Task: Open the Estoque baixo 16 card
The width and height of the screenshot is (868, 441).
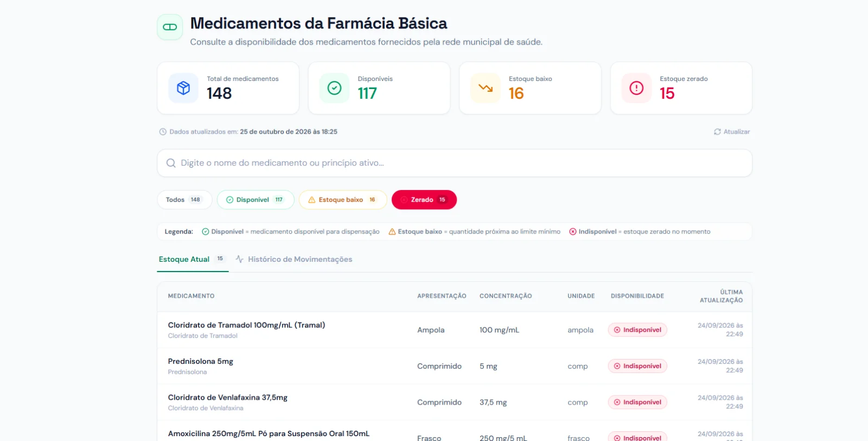Action: click(x=530, y=88)
